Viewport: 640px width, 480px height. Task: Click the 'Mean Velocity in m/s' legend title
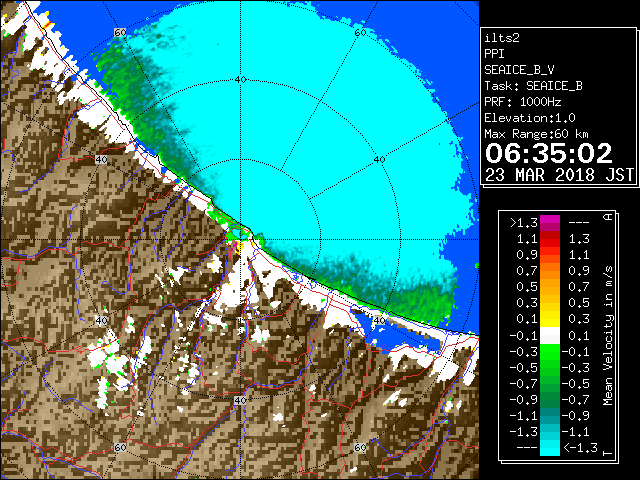(608, 336)
